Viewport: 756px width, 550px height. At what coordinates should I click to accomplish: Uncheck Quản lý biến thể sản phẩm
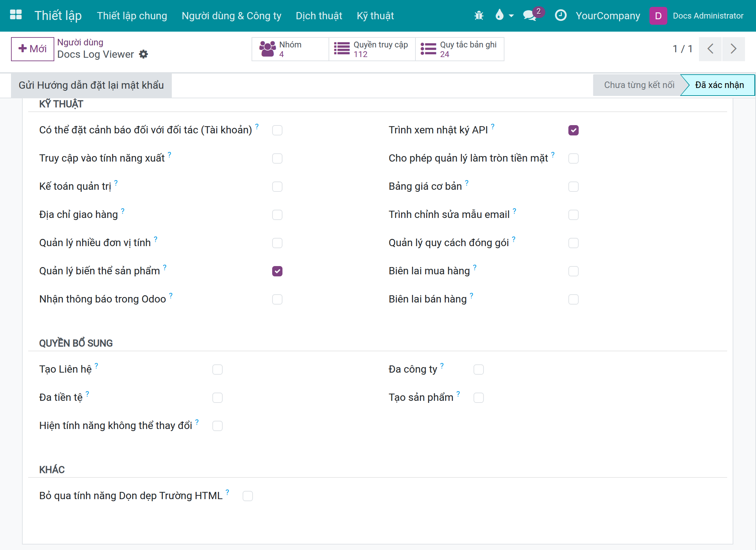click(x=277, y=271)
